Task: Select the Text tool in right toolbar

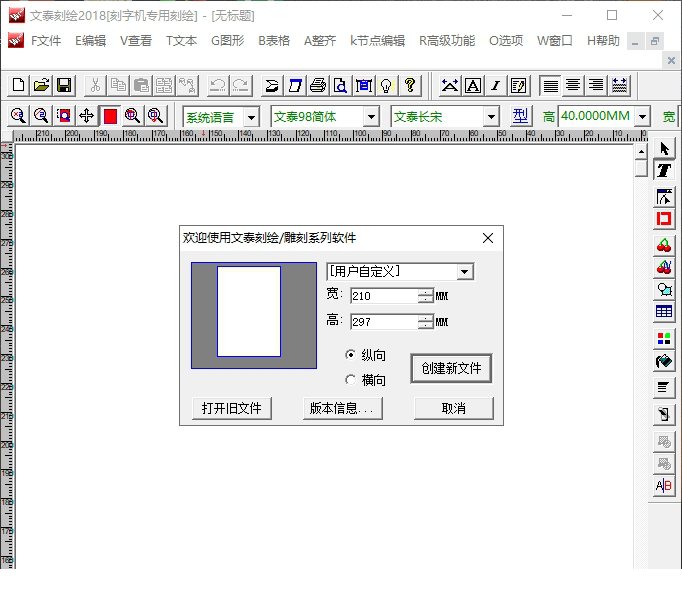Action: [x=664, y=171]
